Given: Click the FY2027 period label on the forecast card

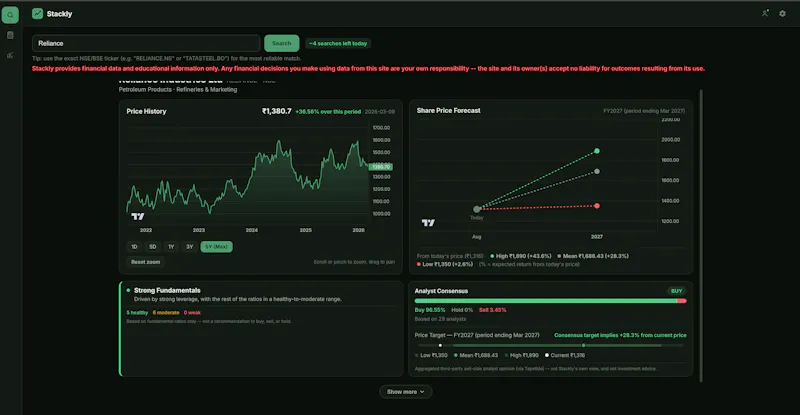Looking at the screenshot, I should (644, 111).
